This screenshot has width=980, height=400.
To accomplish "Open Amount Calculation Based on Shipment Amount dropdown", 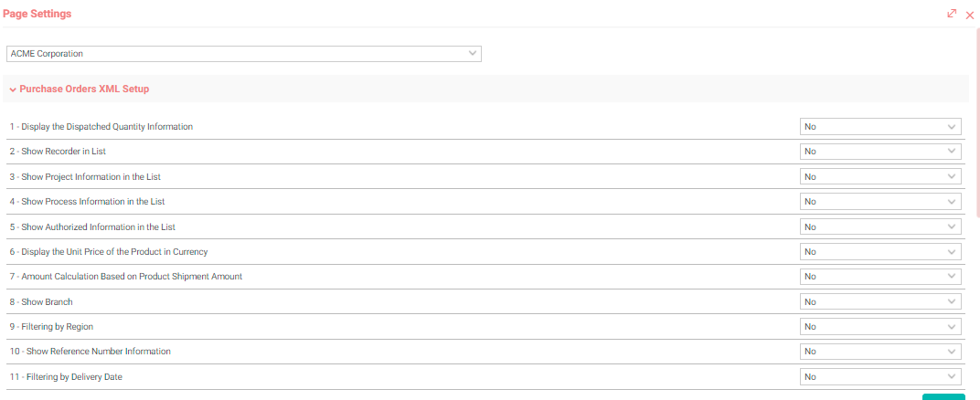I will click(x=880, y=277).
